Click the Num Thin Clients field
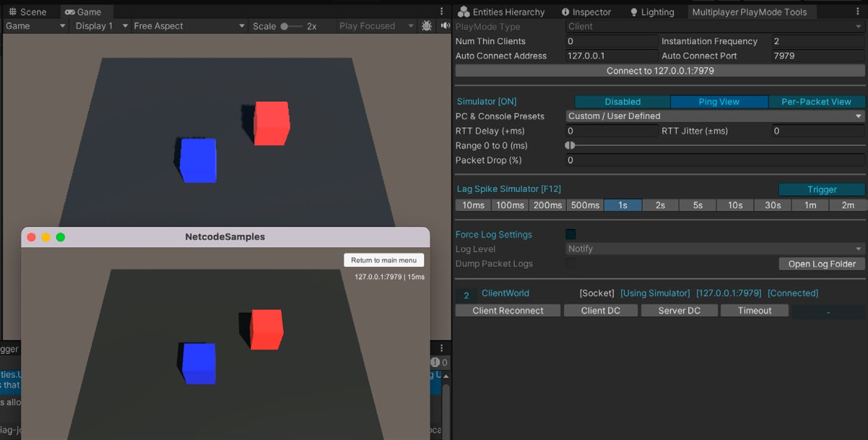The height and width of the screenshot is (440, 868). [x=612, y=41]
